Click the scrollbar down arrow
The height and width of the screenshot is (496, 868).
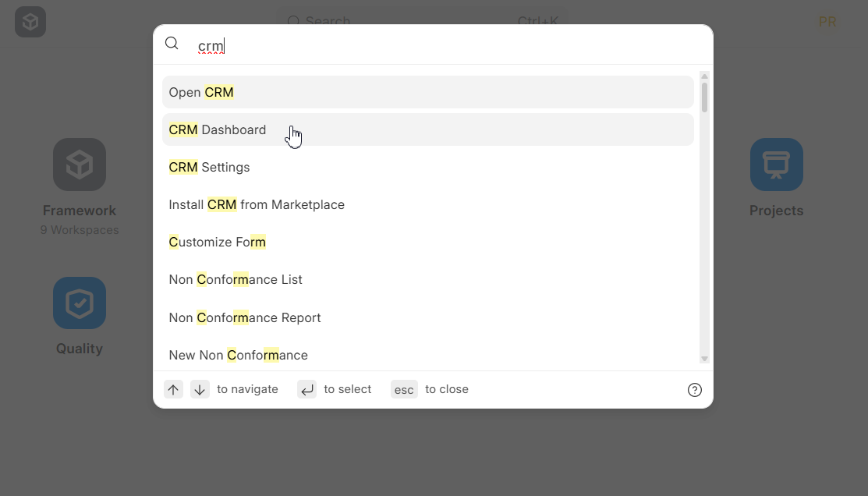[704, 359]
